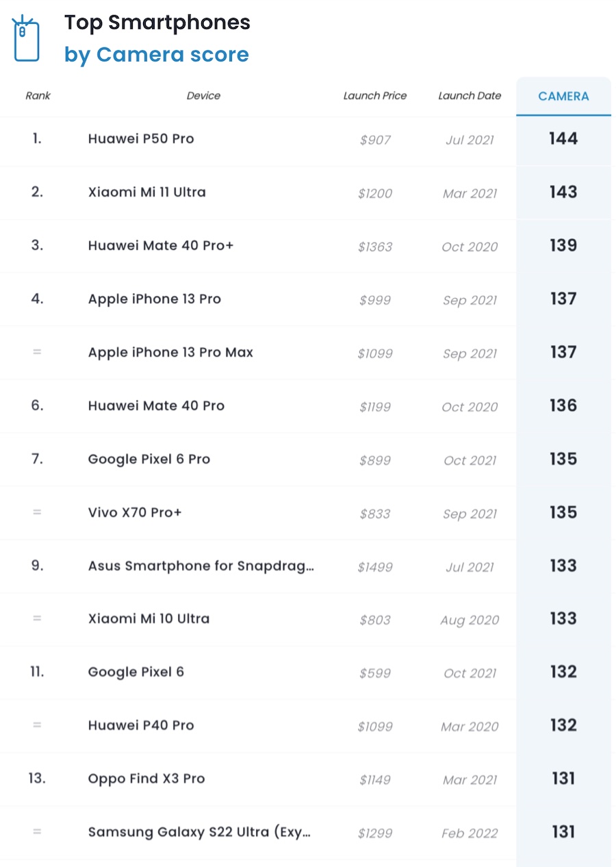Click the 144 camera score value
The height and width of the screenshot is (867, 616).
(563, 139)
